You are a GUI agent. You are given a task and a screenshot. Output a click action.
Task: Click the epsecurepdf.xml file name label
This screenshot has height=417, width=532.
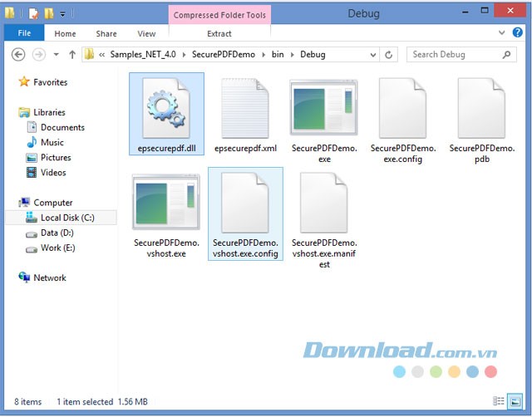245,149
